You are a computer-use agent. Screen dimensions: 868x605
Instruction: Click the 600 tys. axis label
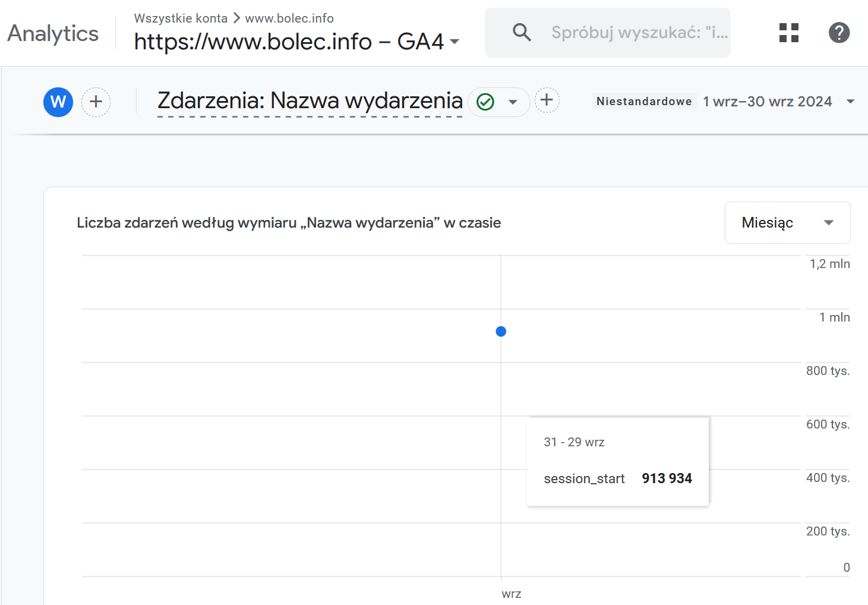click(828, 424)
